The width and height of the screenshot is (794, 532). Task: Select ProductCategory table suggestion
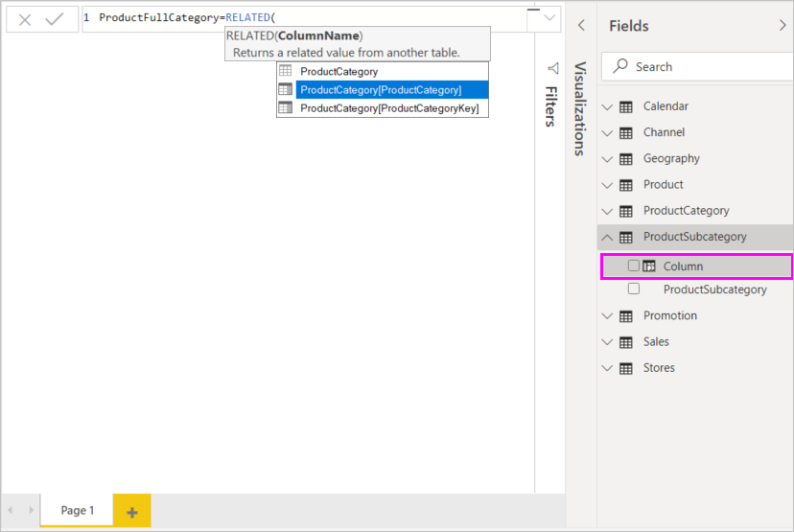coord(383,71)
